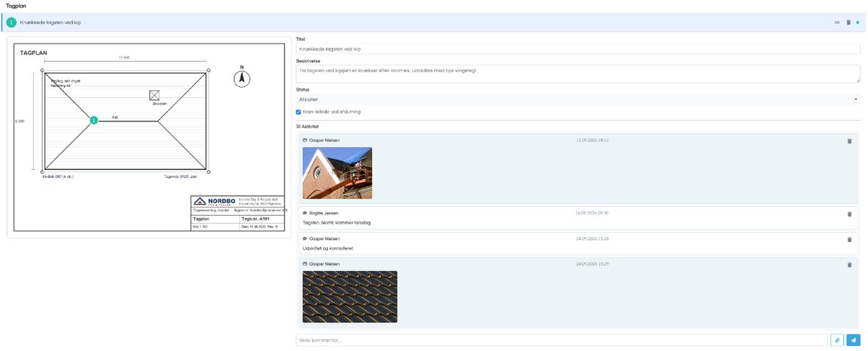The height and width of the screenshot is (351, 868).
Task: Click the 'Beskrivelse' field label
Action: click(307, 61)
